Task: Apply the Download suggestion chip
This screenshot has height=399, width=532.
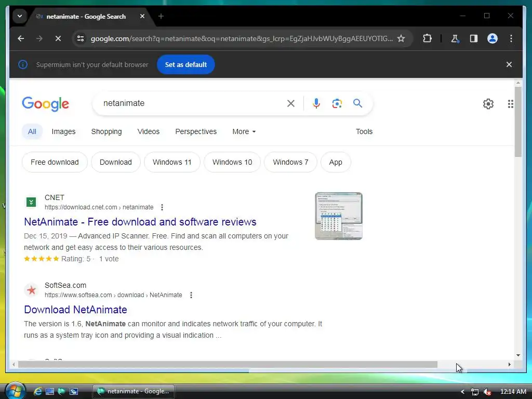Action: point(116,162)
